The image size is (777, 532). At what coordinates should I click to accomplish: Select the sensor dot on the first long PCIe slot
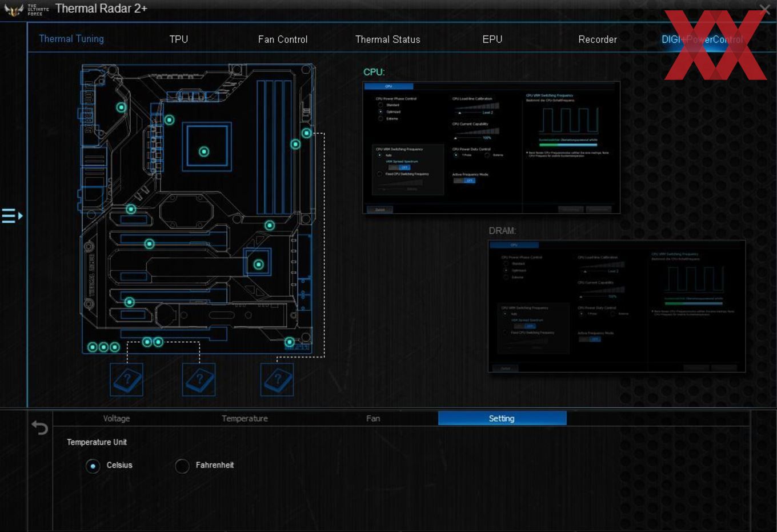[x=149, y=244]
